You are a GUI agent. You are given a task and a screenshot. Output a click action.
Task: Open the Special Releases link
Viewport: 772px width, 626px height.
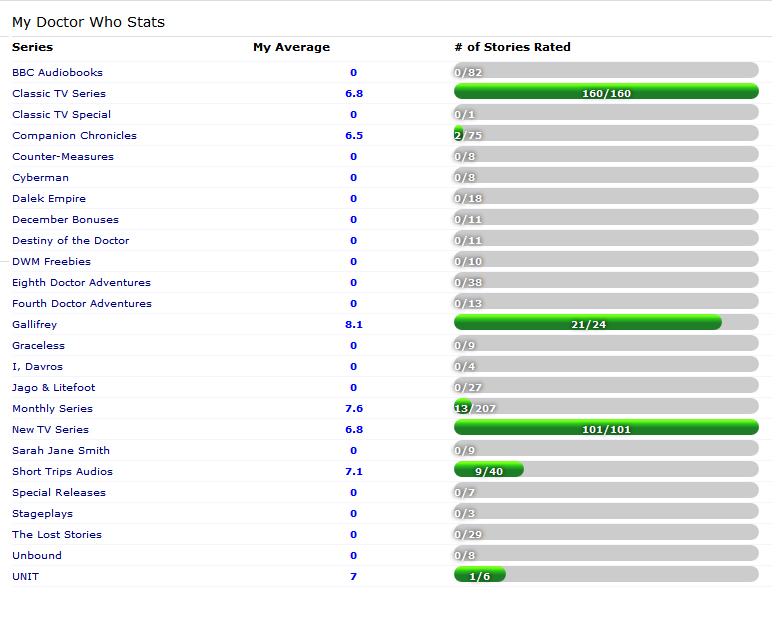point(59,493)
